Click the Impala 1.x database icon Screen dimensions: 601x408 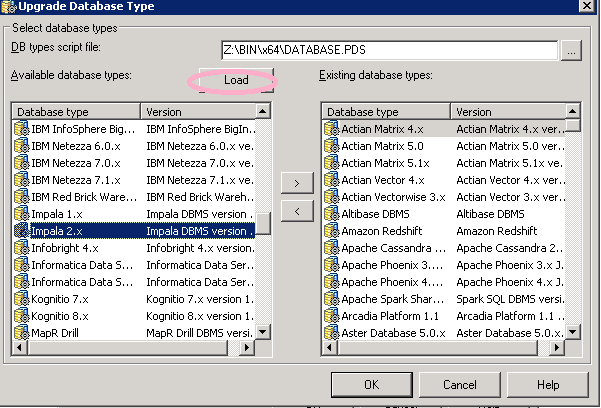pos(21,214)
